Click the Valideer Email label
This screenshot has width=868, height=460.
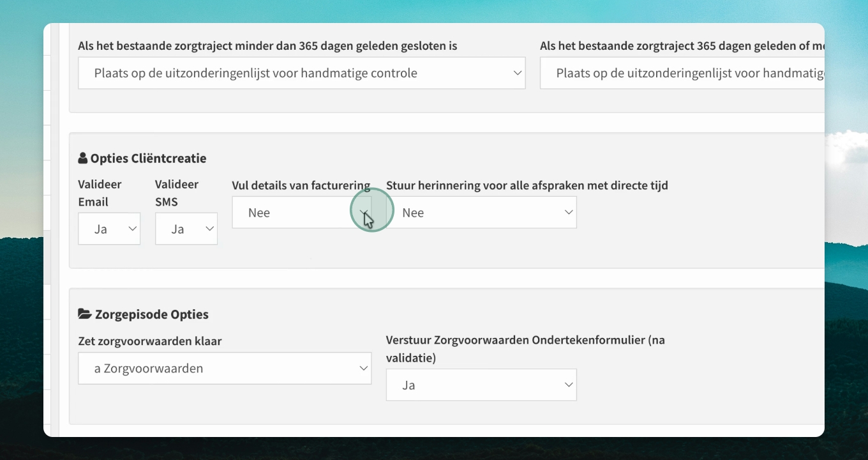point(100,193)
